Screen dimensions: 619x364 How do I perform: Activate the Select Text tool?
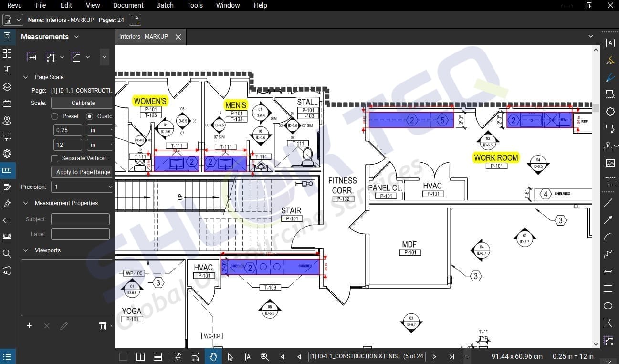247,356
